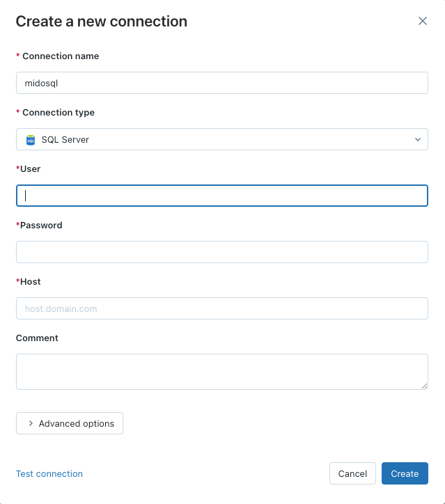Click into the User input field
The width and height of the screenshot is (445, 504).
tap(221, 196)
